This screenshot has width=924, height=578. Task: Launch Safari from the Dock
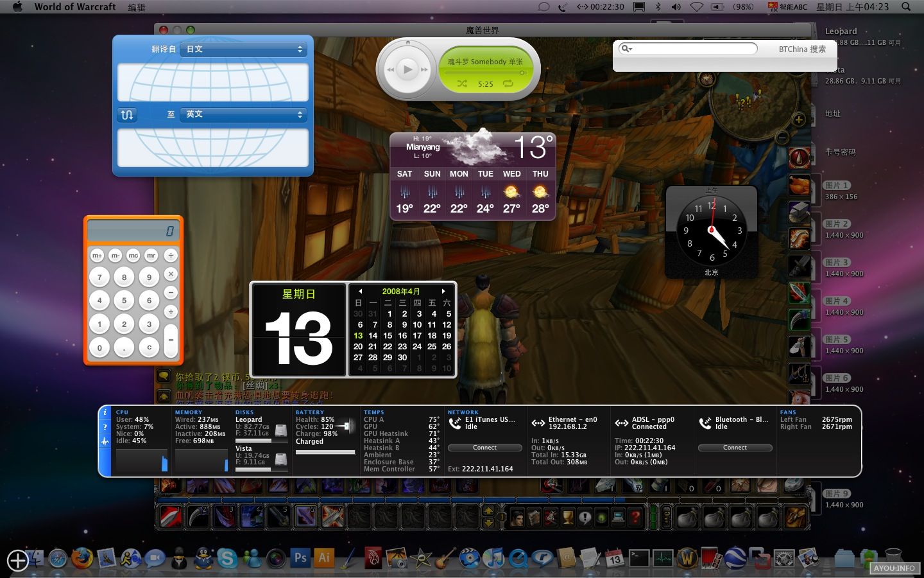(58, 558)
